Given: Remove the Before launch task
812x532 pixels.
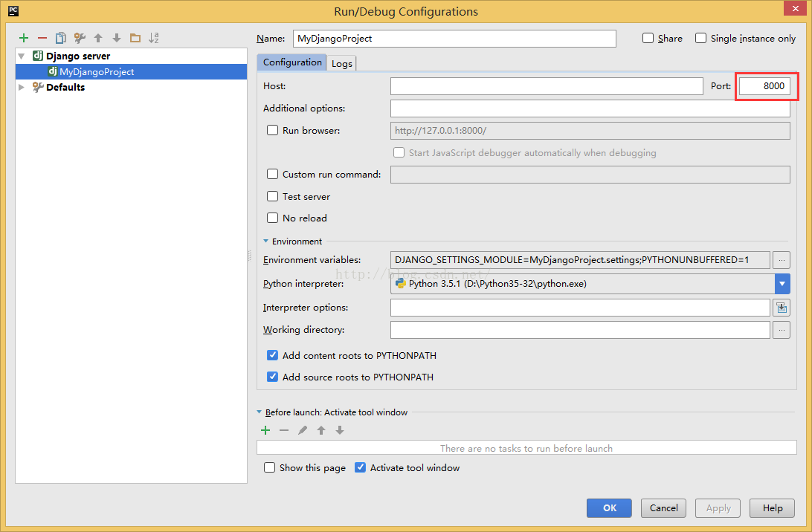Looking at the screenshot, I should [x=284, y=430].
